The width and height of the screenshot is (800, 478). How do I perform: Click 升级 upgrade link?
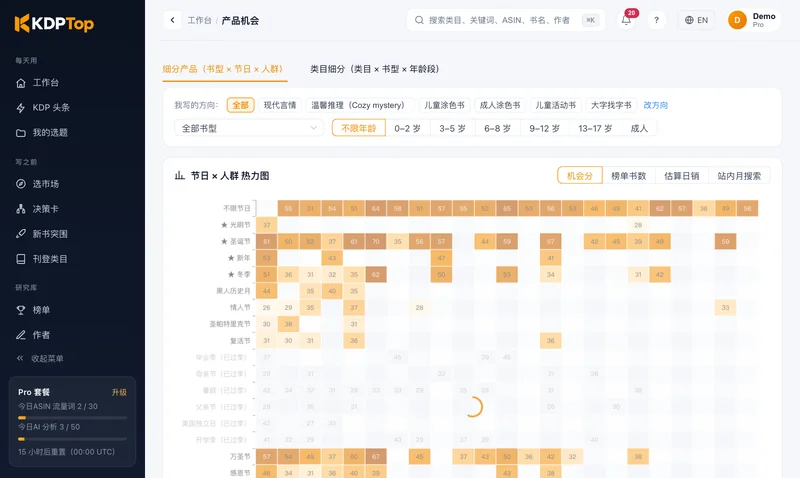click(119, 392)
